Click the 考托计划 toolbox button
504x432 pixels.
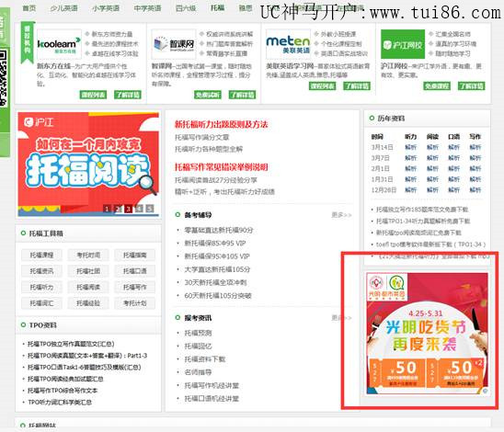coord(135,303)
